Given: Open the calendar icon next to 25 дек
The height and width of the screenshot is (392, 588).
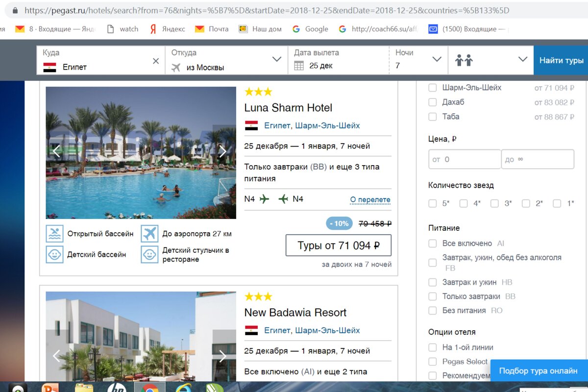Looking at the screenshot, I should [299, 66].
